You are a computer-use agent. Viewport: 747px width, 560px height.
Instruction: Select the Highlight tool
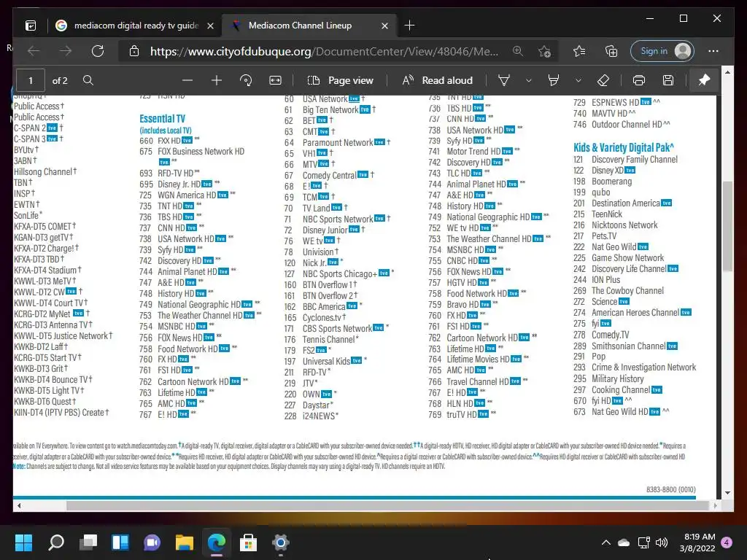[554, 80]
